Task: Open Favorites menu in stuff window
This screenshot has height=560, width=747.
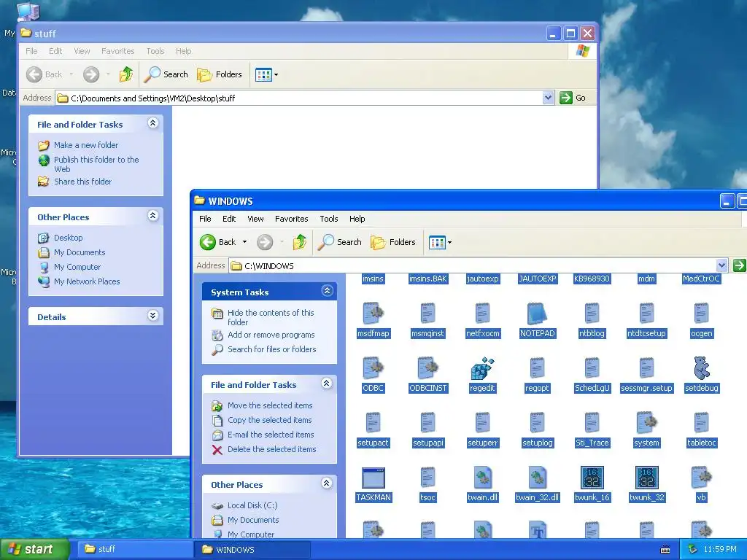Action: pos(117,51)
